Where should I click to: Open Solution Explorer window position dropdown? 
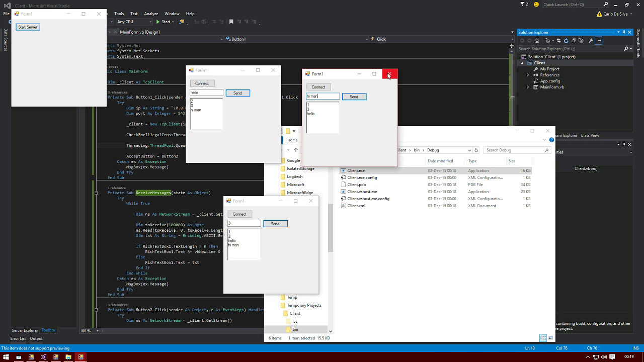pyautogui.click(x=617, y=32)
